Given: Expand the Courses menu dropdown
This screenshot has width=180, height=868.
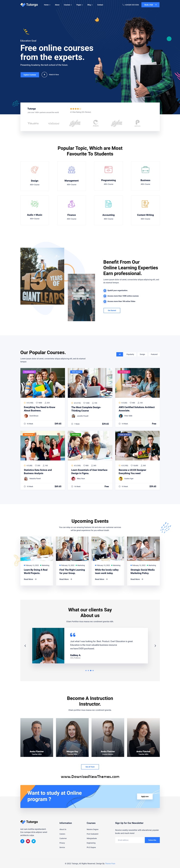Looking at the screenshot, I should coord(68,5).
